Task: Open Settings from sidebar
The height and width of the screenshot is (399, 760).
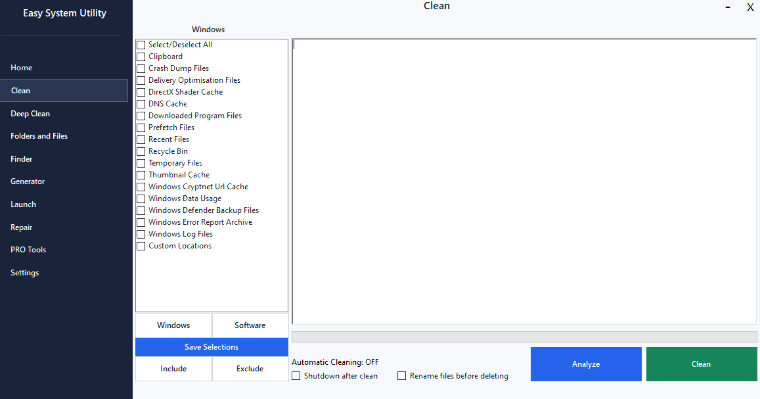Action: point(64,272)
